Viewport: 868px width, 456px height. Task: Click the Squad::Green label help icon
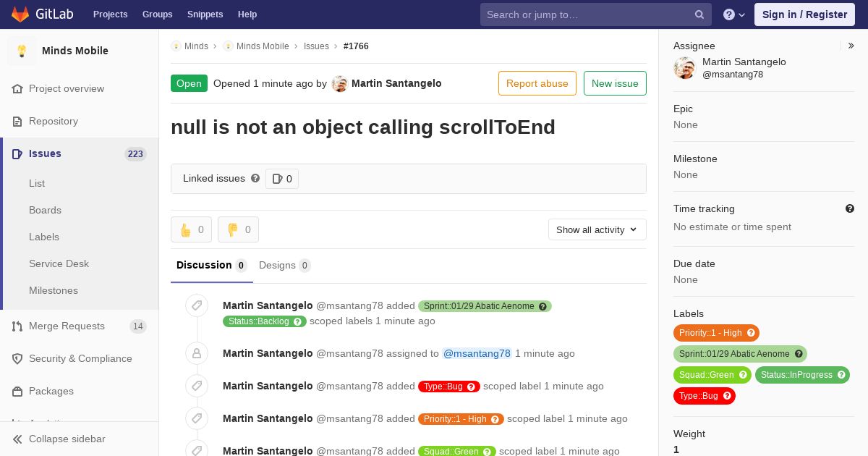[743, 375]
